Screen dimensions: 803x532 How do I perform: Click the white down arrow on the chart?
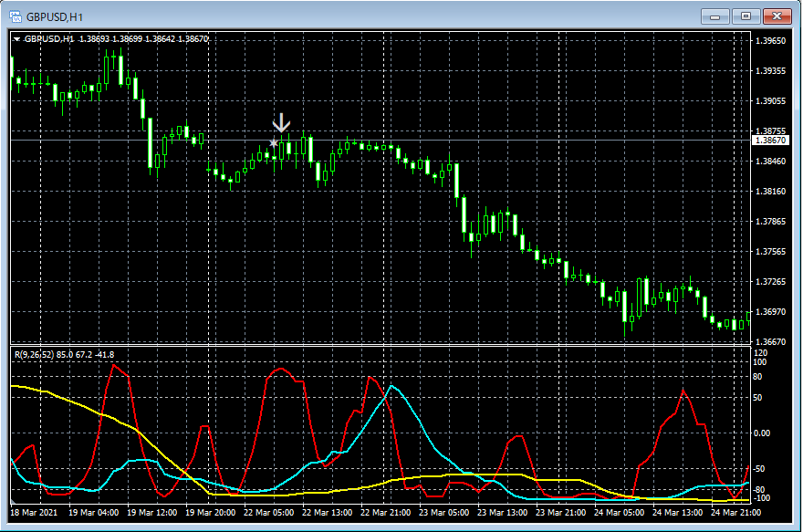point(281,123)
